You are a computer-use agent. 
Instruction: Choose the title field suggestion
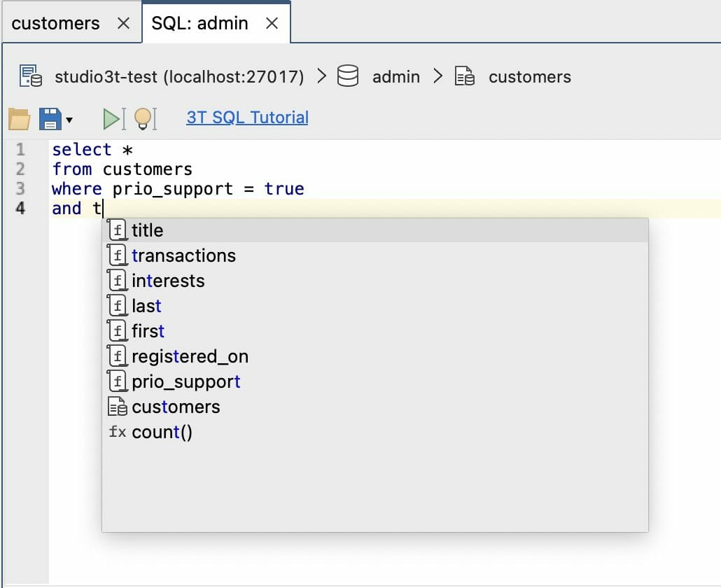375,230
